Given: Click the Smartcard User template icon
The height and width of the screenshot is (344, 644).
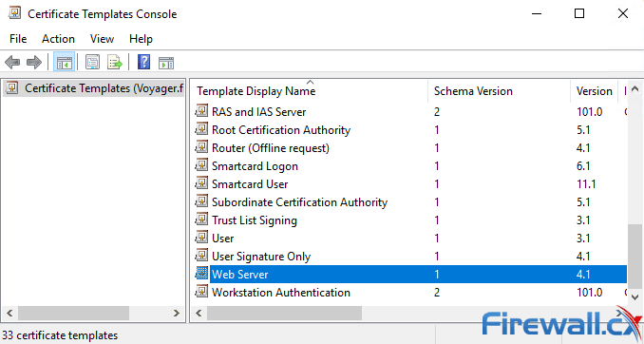Looking at the screenshot, I should tap(201, 183).
